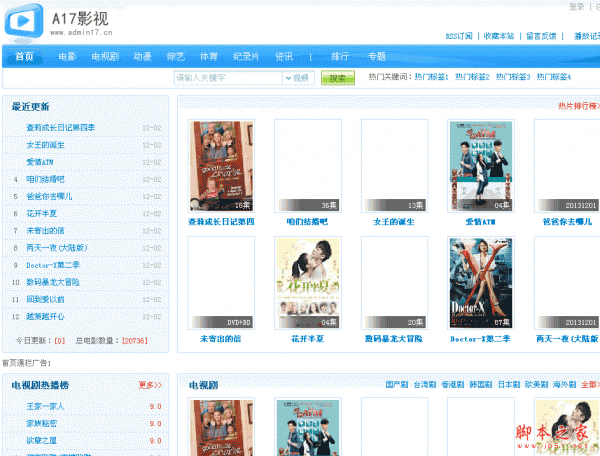600x456 pixels.
Task: Click the green 搜索 button
Action: pos(338,78)
